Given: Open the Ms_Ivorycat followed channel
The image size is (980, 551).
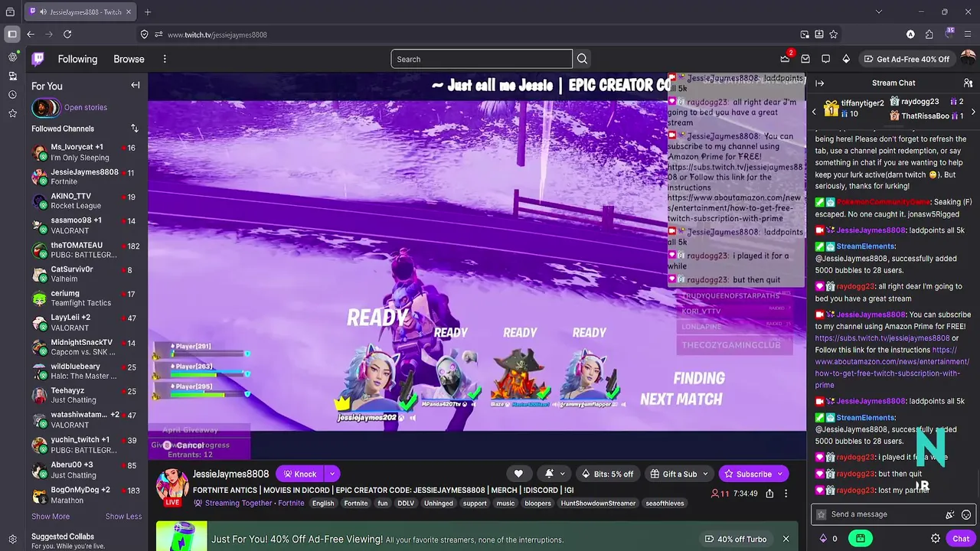Looking at the screenshot, I should pyautogui.click(x=85, y=152).
